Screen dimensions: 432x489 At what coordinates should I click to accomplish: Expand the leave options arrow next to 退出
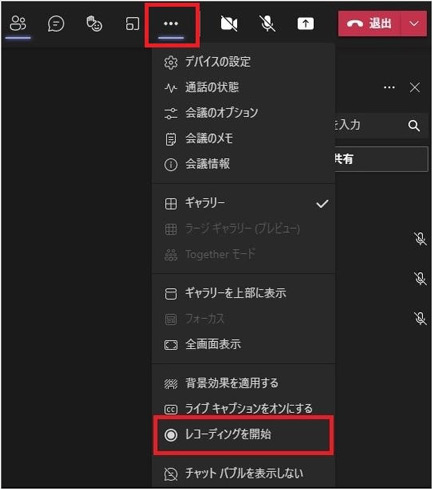[x=414, y=23]
